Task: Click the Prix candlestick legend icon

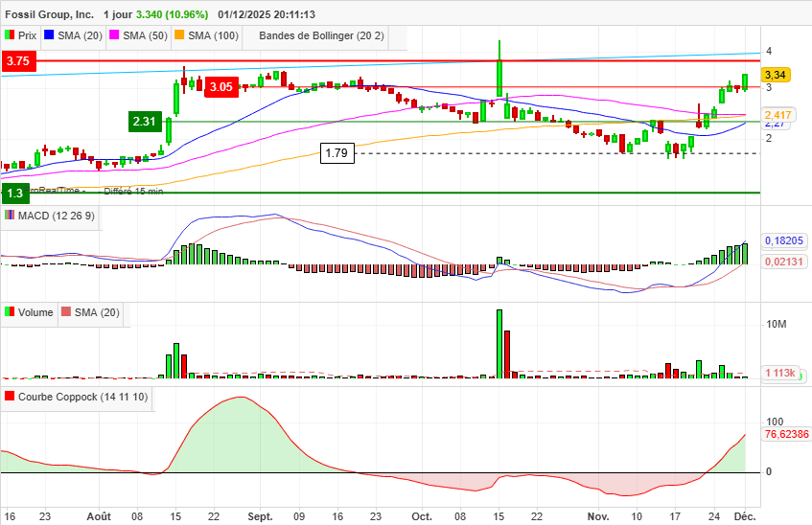Action: [10, 35]
